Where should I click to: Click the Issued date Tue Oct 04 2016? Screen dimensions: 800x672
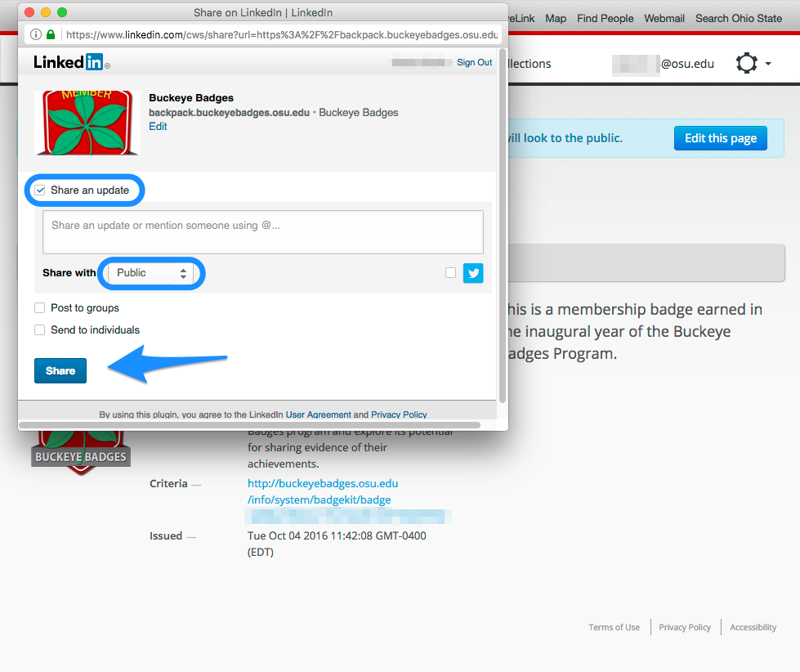(337, 544)
